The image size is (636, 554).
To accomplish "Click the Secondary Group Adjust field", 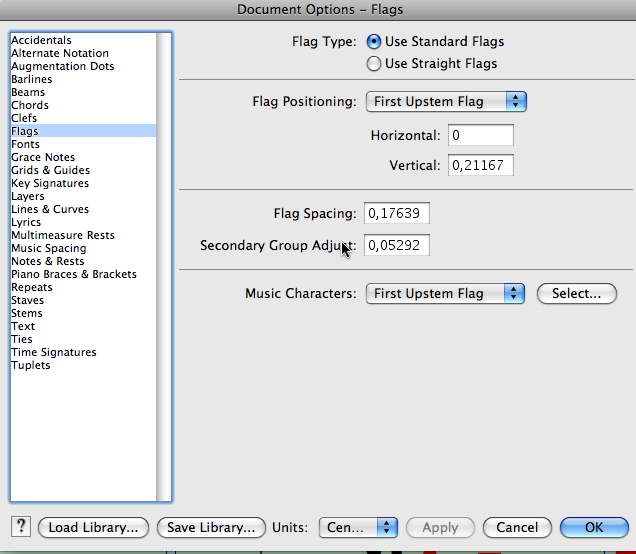I will [x=396, y=245].
